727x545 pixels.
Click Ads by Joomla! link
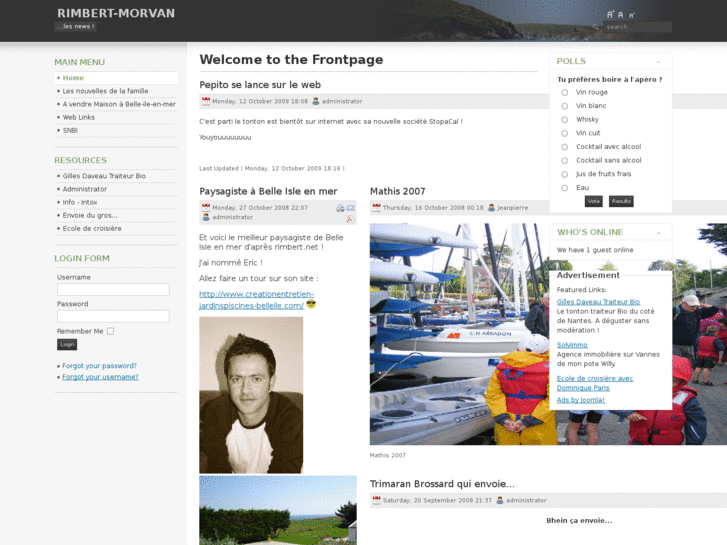(x=580, y=400)
